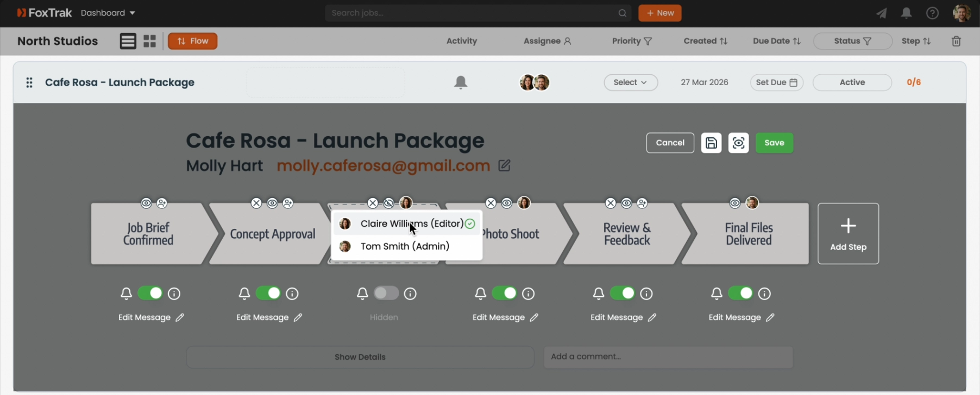
Task: Toggle the crossed-out eye on the hidden step
Action: pyautogui.click(x=388, y=203)
